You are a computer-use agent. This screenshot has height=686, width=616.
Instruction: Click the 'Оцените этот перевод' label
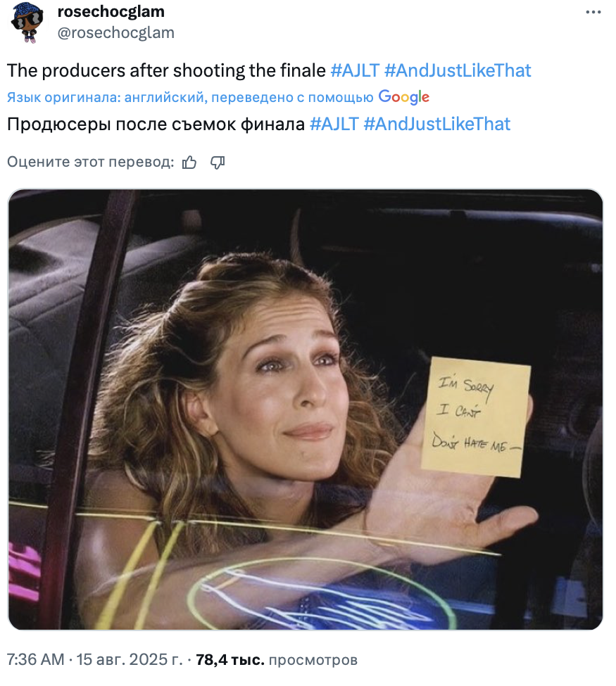click(91, 162)
